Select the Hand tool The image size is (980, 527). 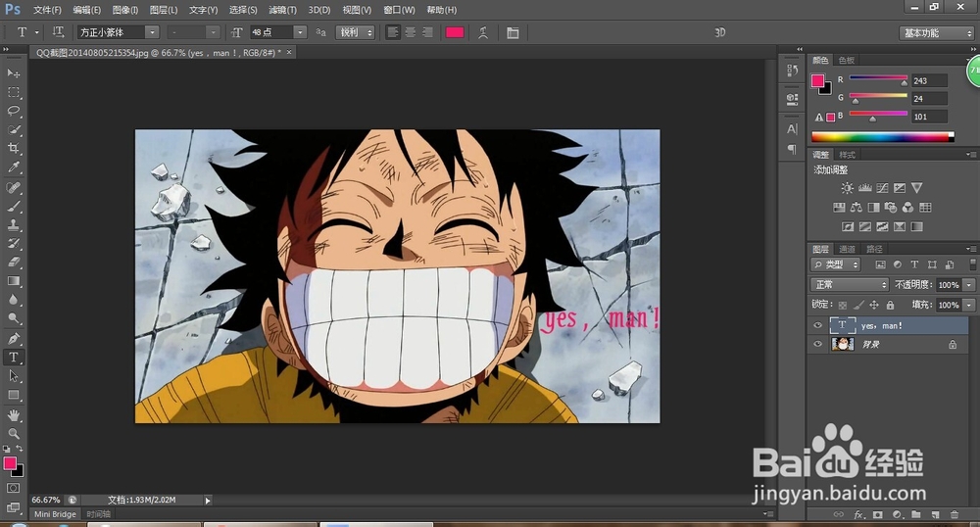pyautogui.click(x=13, y=415)
